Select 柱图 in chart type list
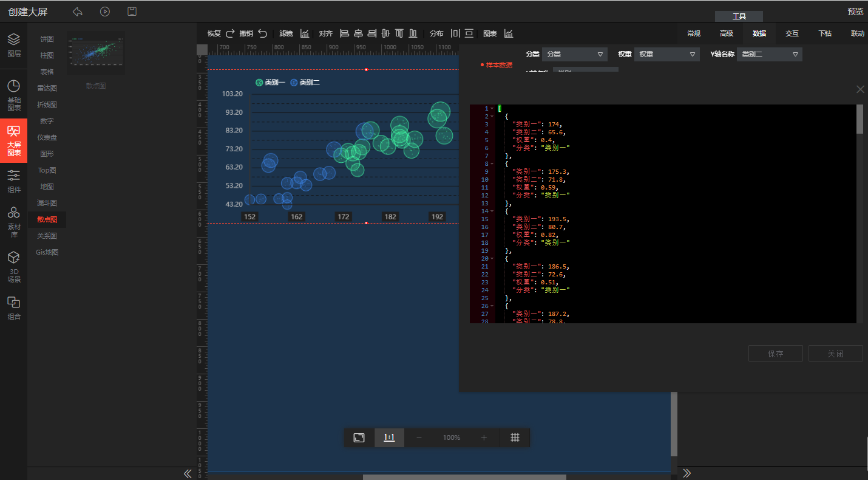The image size is (868, 480). coord(47,55)
